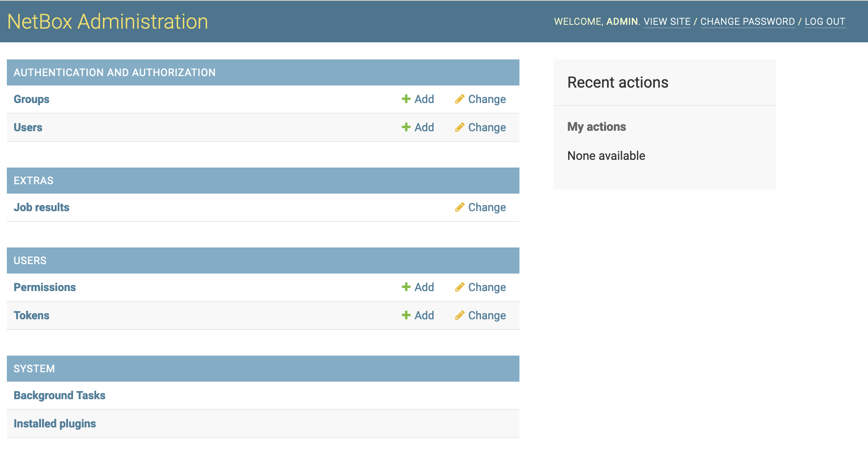Log out using the header link
The height and width of the screenshot is (471, 868).
click(825, 21)
